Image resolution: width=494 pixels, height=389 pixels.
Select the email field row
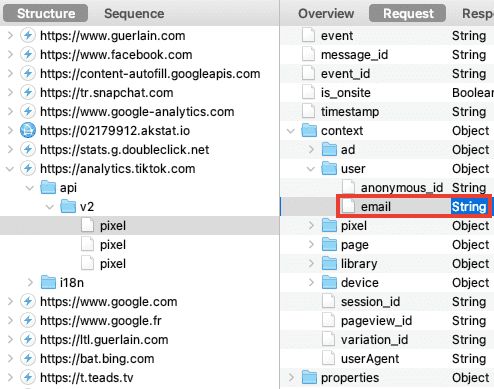click(387, 207)
